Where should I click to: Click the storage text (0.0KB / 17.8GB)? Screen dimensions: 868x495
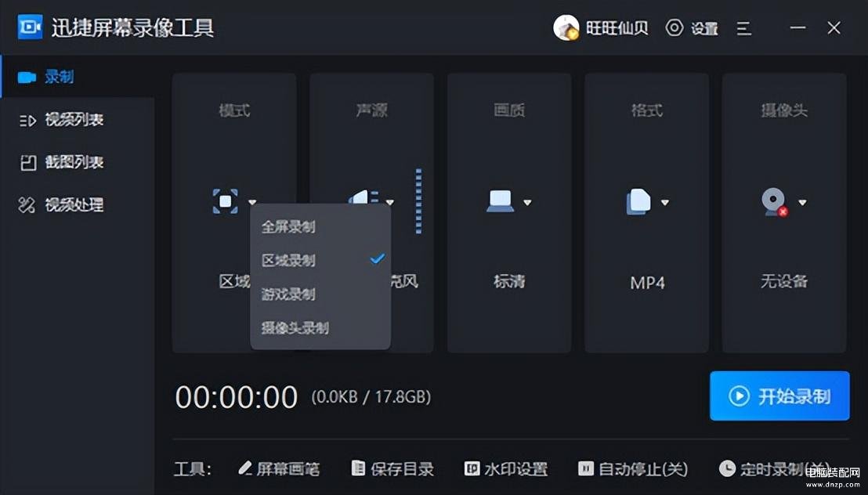371,397
